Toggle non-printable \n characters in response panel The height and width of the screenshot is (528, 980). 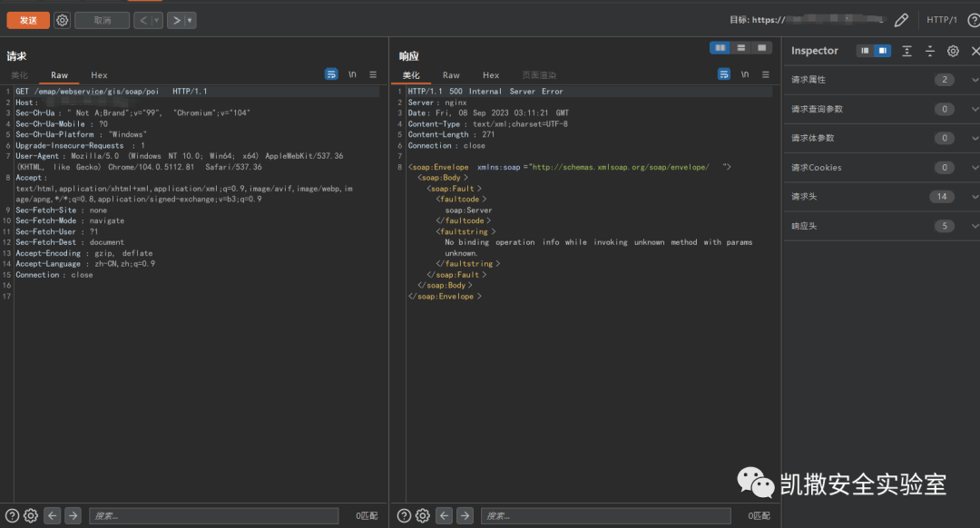[x=744, y=74]
